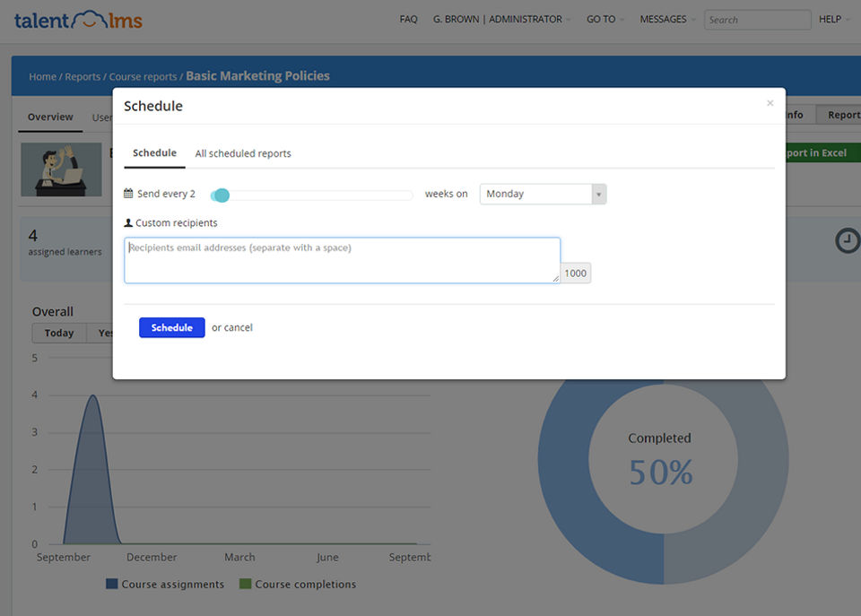Open the FAQ link
The height and width of the screenshot is (616, 861).
click(x=409, y=19)
